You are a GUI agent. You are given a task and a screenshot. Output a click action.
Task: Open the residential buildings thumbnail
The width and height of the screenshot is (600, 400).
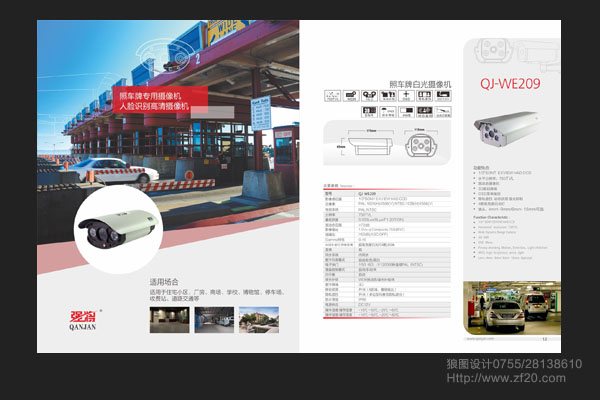tap(259, 320)
